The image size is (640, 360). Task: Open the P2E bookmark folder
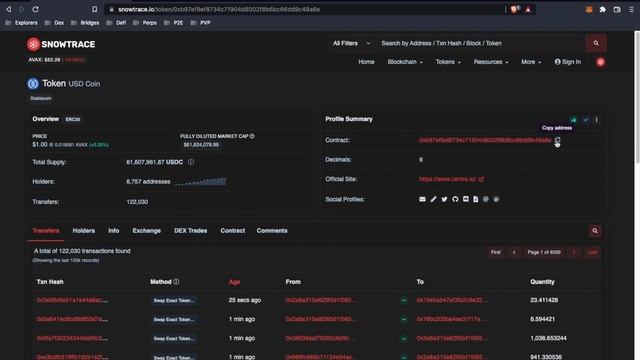click(173, 23)
